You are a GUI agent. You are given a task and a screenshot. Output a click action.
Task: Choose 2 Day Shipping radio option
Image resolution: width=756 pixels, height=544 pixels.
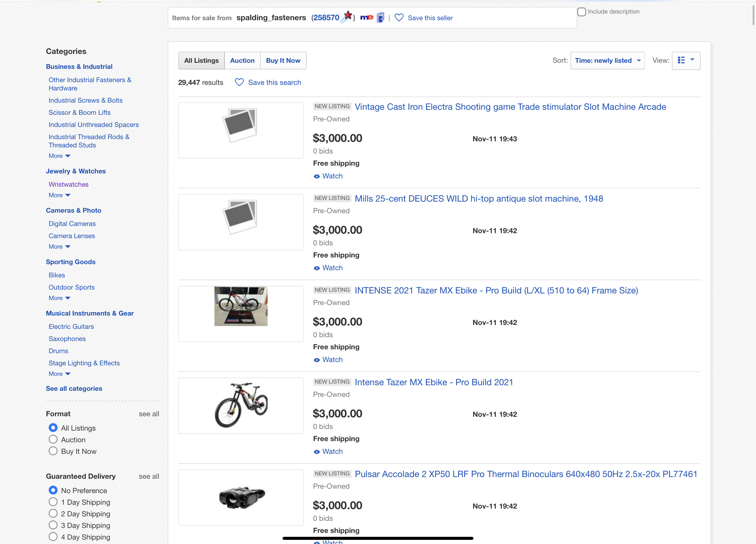pyautogui.click(x=53, y=513)
